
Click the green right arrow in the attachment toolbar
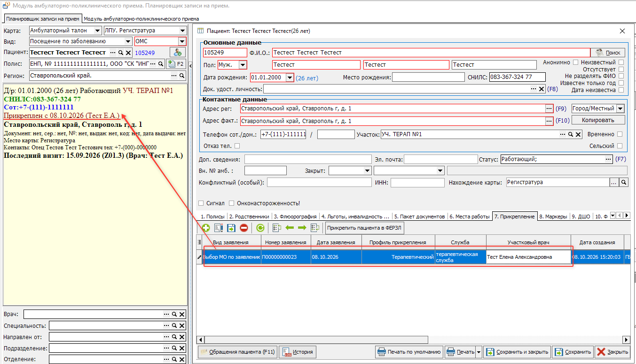point(302,228)
